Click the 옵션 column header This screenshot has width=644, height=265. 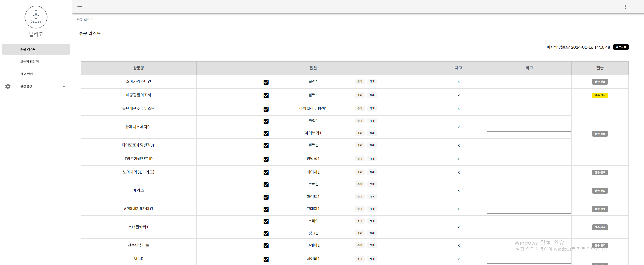(313, 68)
